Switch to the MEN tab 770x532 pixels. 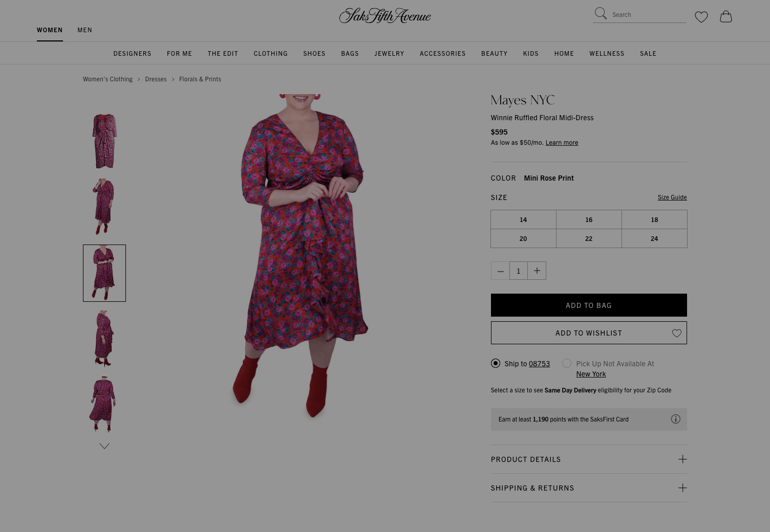coord(84,30)
